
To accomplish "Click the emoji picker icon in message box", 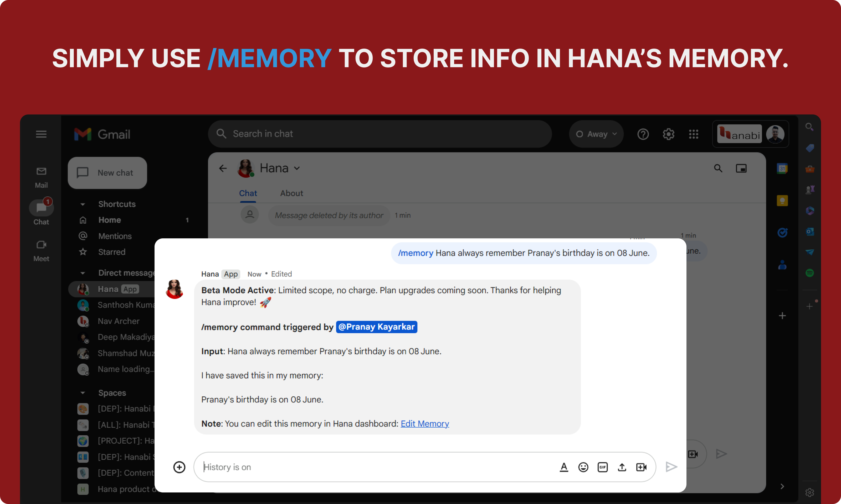I will (x=583, y=467).
